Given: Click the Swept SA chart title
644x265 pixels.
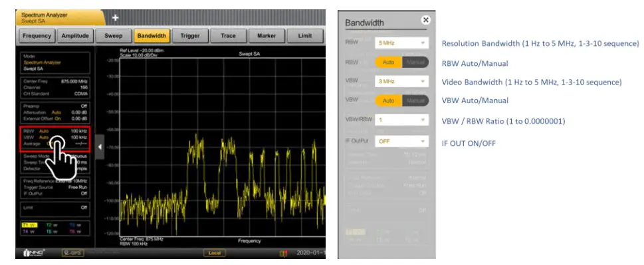Looking at the screenshot, I should (x=249, y=54).
